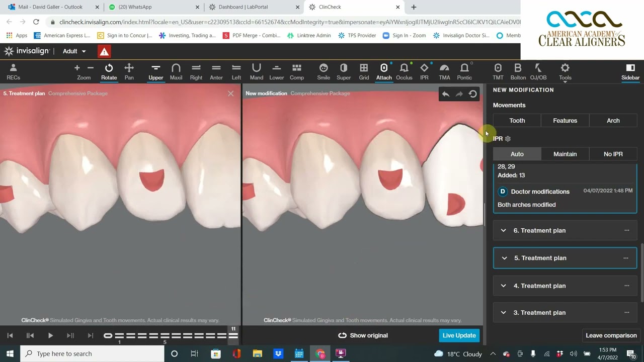Screen dimensions: 644x362
Task: Expand 3. Treatment plan
Action: 503,312
